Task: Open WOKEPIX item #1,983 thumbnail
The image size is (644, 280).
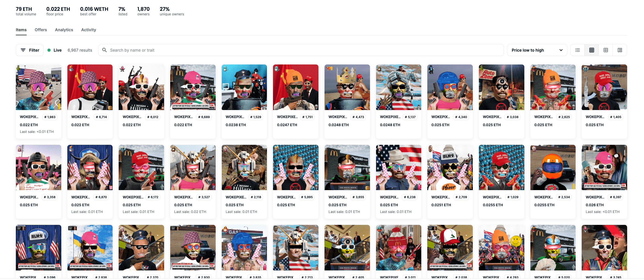Action: click(38, 87)
